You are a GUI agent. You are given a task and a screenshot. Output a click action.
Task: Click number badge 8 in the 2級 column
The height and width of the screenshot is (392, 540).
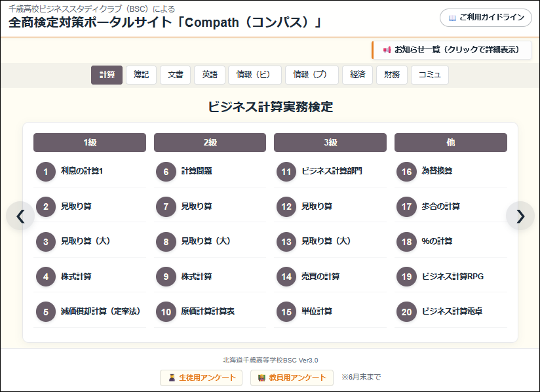(166, 242)
